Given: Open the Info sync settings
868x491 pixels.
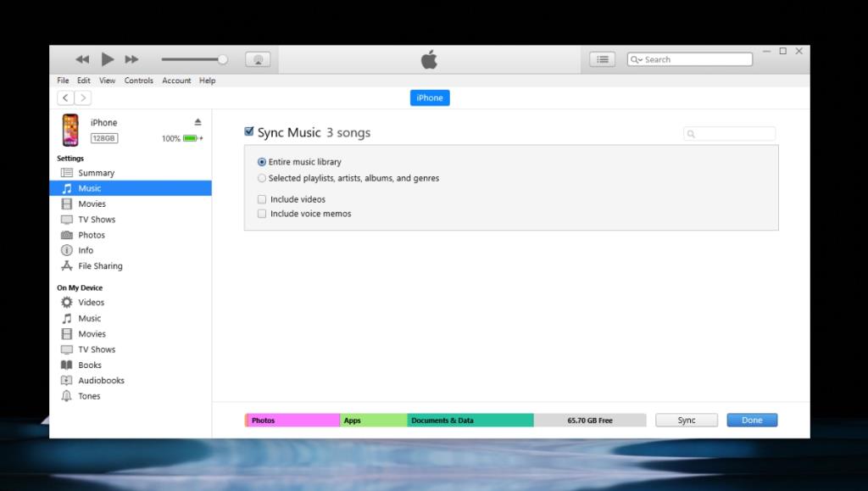Looking at the screenshot, I should point(84,250).
